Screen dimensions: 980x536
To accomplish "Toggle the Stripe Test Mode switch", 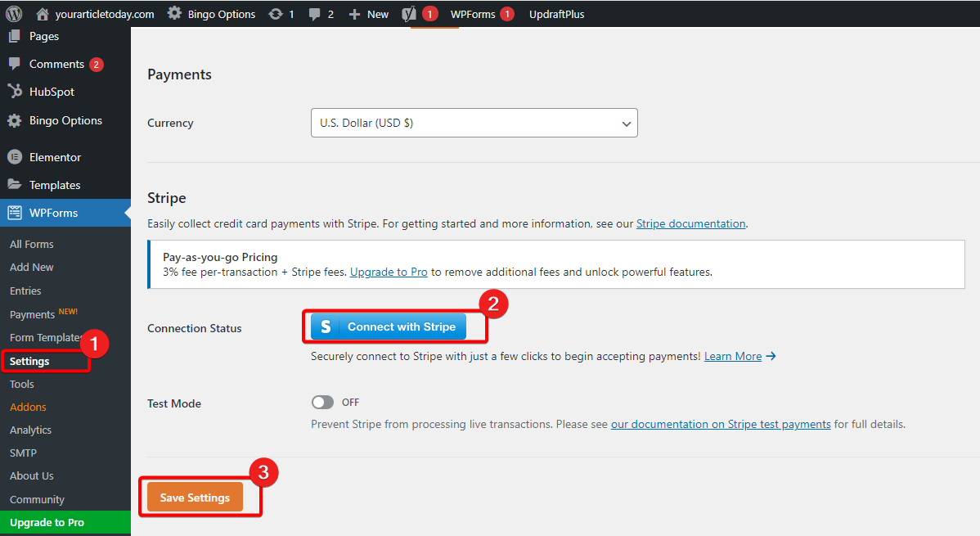I will coord(322,402).
